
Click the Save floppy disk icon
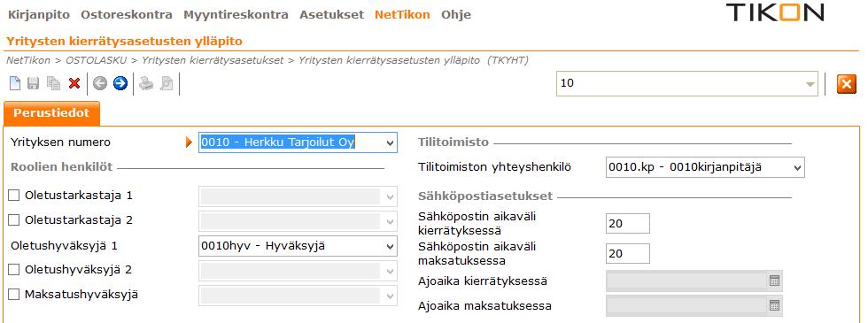(x=34, y=83)
